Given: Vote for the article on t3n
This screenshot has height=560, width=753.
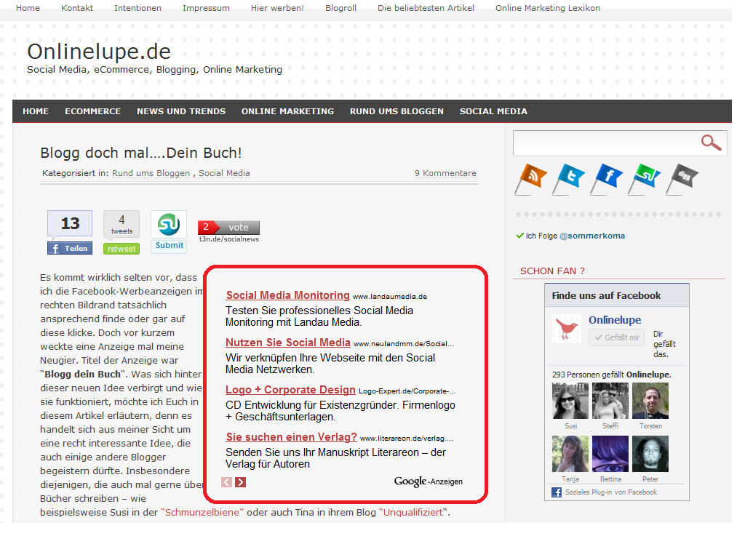Looking at the screenshot, I should pyautogui.click(x=228, y=227).
